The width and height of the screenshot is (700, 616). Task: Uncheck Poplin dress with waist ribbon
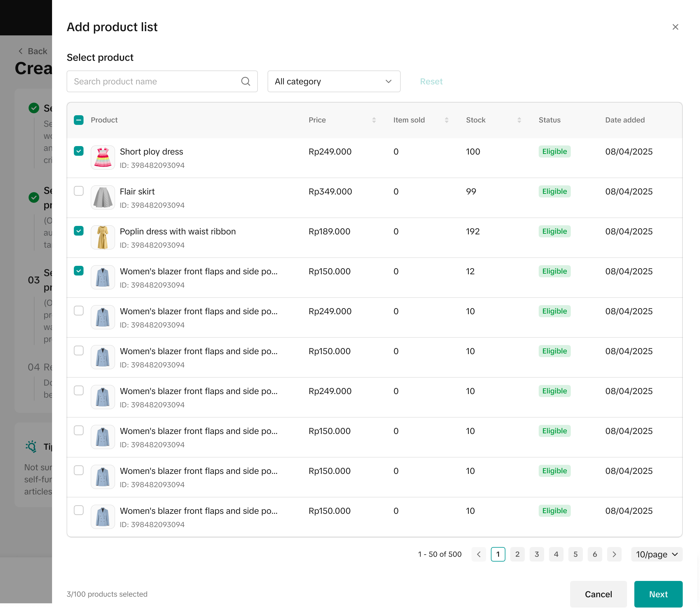pos(78,231)
